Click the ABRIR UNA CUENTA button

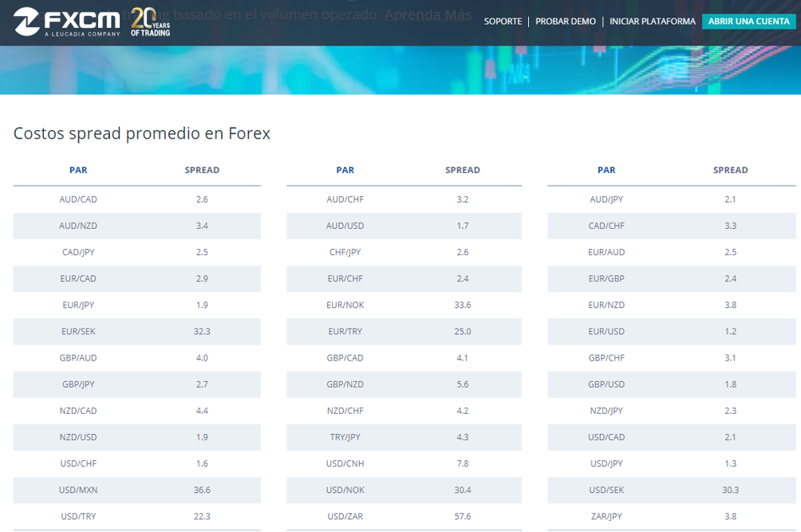pyautogui.click(x=748, y=21)
